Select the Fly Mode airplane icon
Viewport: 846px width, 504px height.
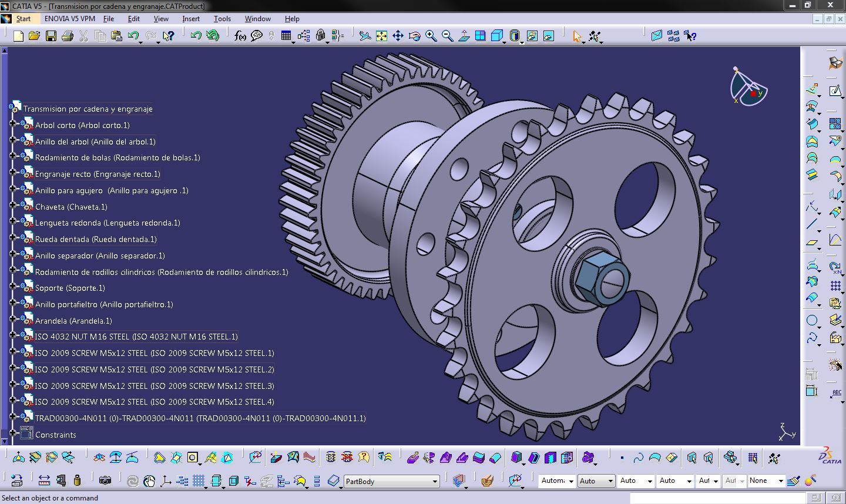click(x=365, y=36)
